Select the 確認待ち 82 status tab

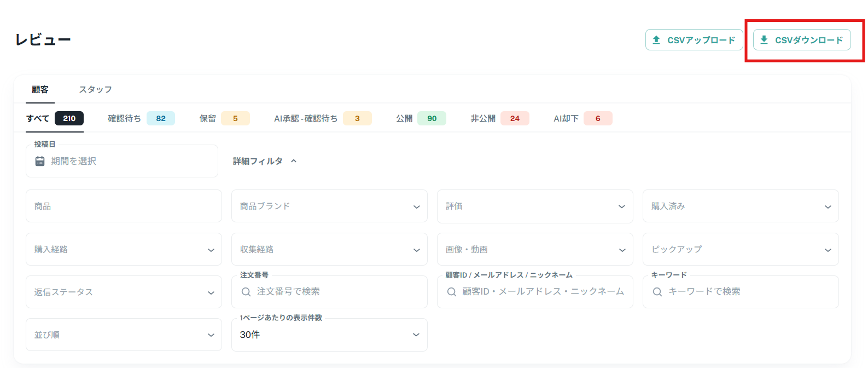141,118
